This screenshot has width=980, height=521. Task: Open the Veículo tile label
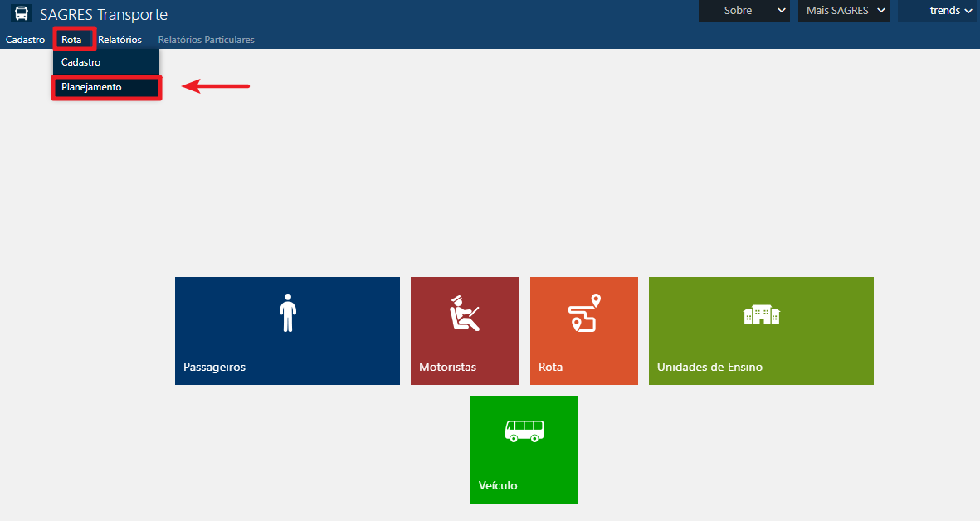[x=498, y=485]
